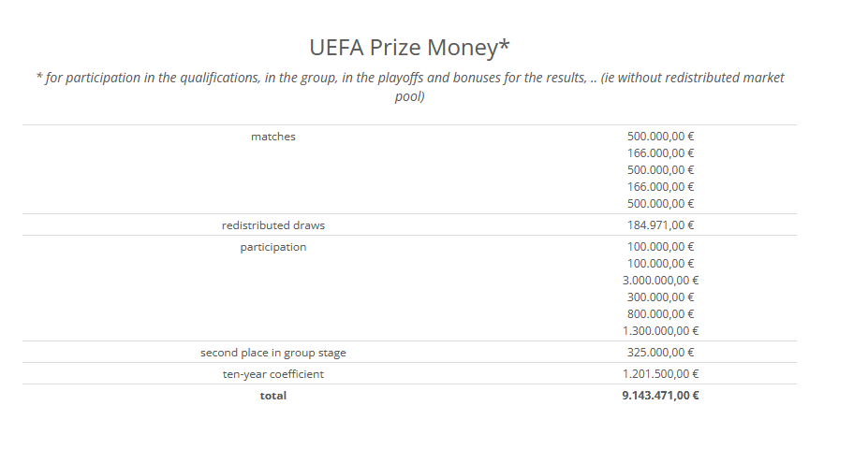Click the 1.201.500,00 € coefficient amount
Screen dimensions: 868x449
660,374
